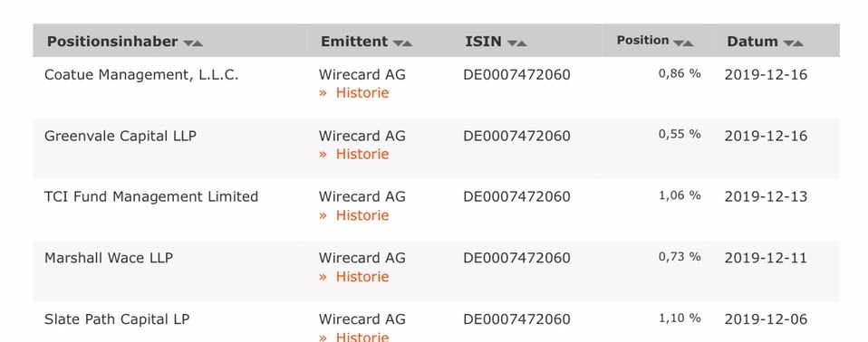The height and width of the screenshot is (342, 868).
Task: Click the ISIN in Greenvale Capital row
Action: click(516, 136)
